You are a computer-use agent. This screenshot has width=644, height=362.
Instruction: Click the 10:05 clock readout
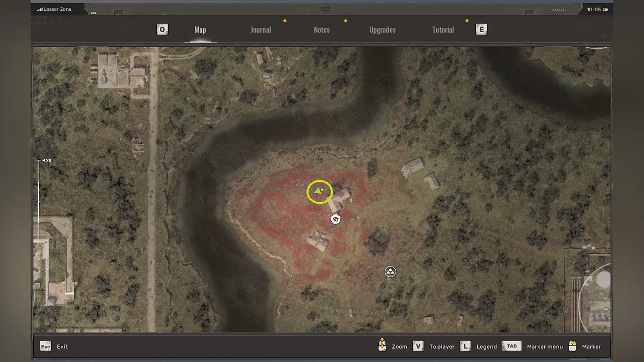click(594, 10)
